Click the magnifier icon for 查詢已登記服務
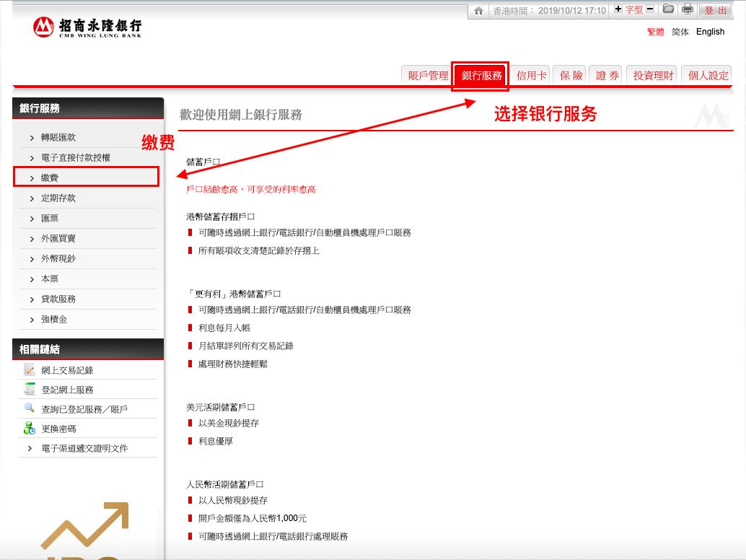This screenshot has width=746, height=560. (30, 408)
